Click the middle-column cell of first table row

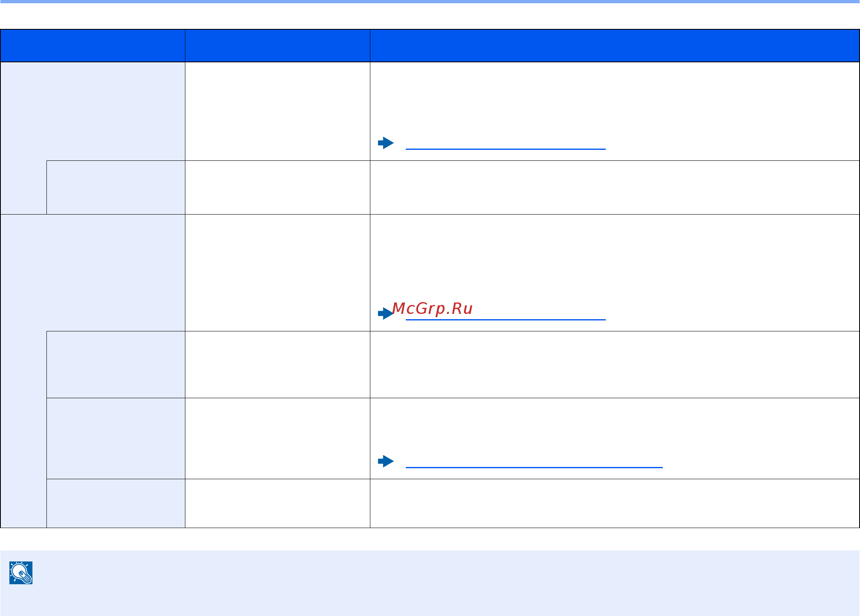277,111
